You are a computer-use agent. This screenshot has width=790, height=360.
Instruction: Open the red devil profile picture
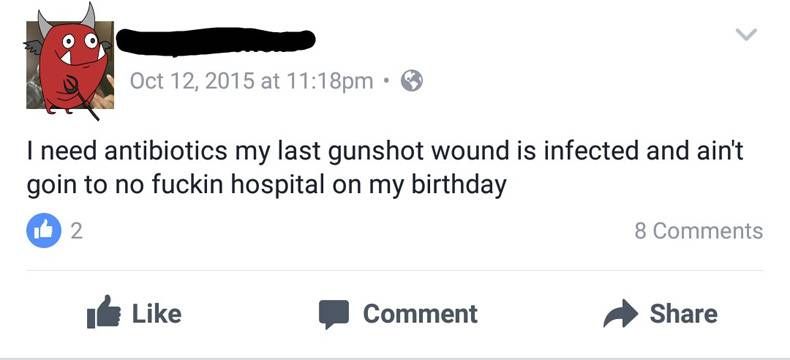pos(70,62)
